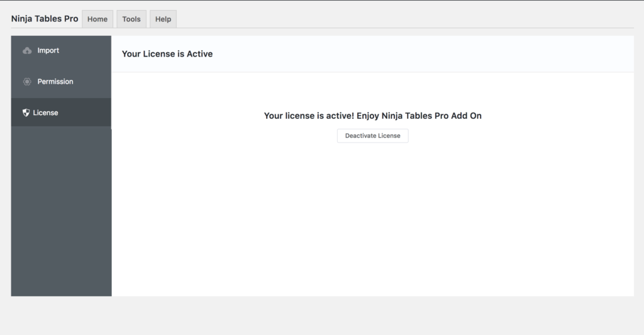Switch to the Home tab
644x335 pixels.
[x=97, y=19]
